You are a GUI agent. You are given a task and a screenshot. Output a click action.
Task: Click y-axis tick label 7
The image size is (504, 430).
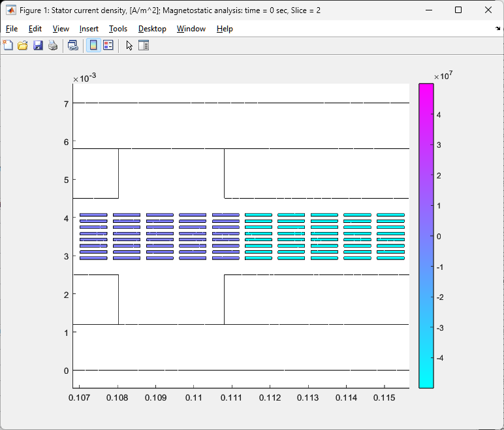click(x=66, y=105)
